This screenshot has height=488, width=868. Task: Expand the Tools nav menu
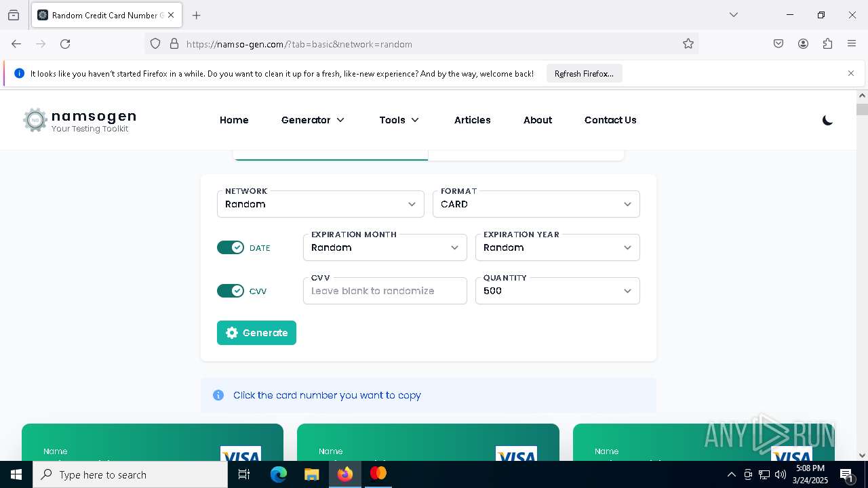pos(399,120)
